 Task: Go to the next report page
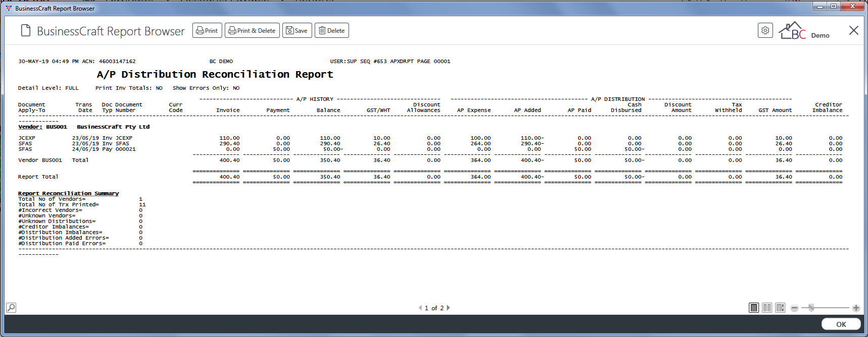(448, 308)
